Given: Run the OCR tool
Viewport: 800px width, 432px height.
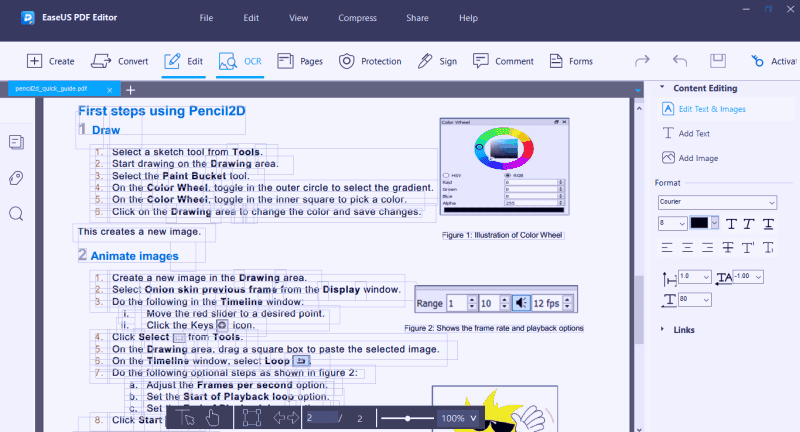Looking at the screenshot, I should 240,61.
